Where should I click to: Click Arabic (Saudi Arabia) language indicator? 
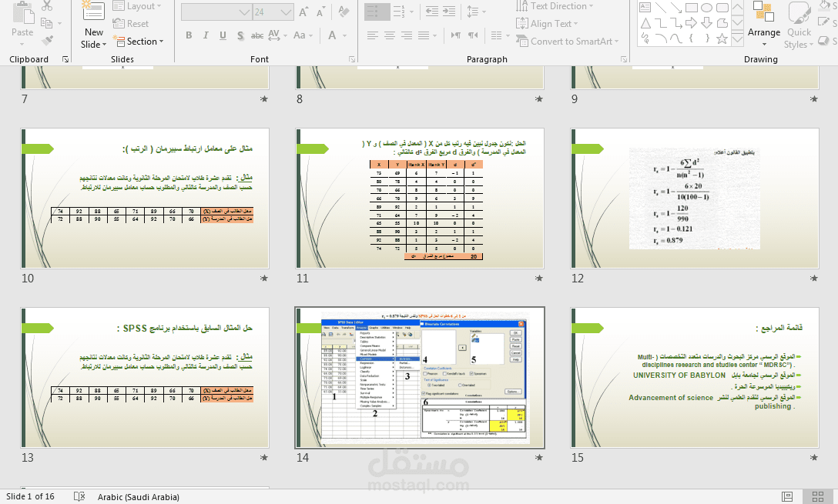139,497
